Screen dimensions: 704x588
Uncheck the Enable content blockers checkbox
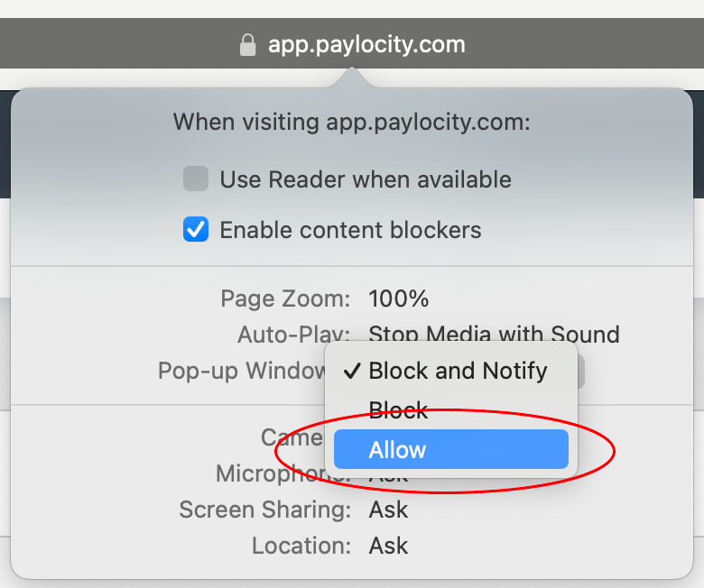(196, 230)
